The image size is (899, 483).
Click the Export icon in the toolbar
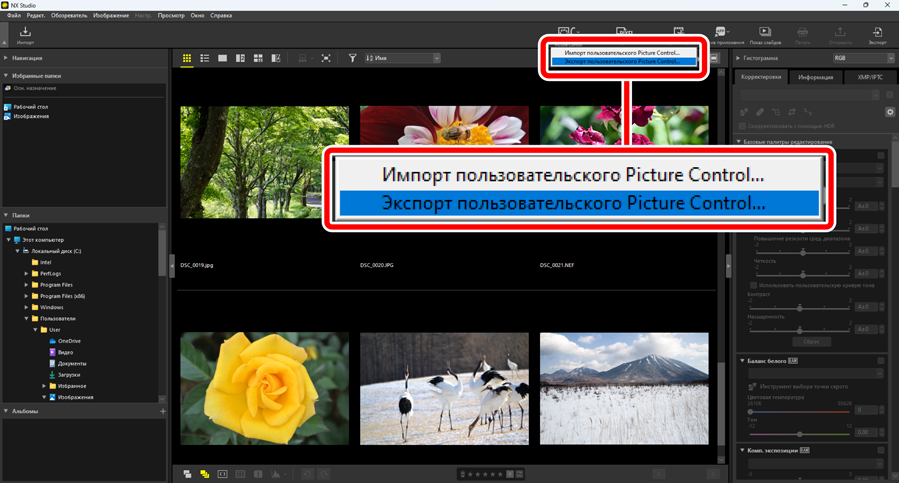877,35
